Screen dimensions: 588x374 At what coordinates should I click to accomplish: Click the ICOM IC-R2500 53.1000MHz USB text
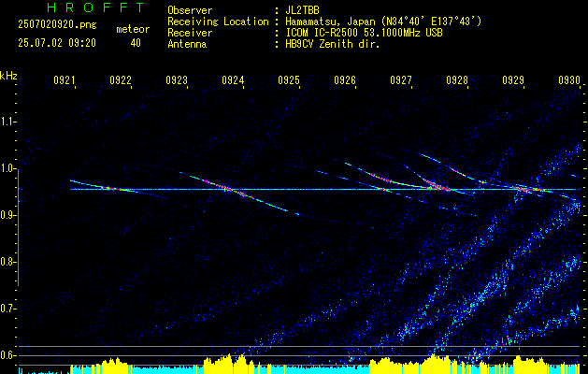point(365,33)
